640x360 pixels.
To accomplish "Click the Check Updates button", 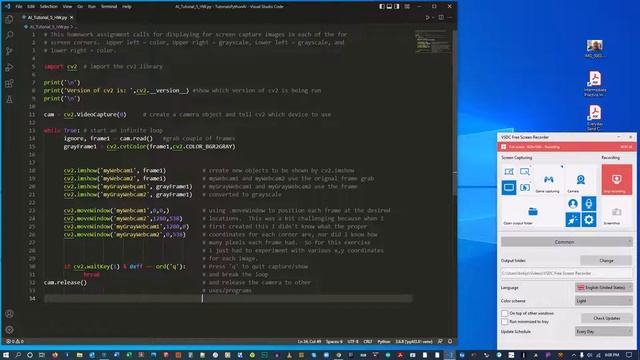I will point(606,318).
